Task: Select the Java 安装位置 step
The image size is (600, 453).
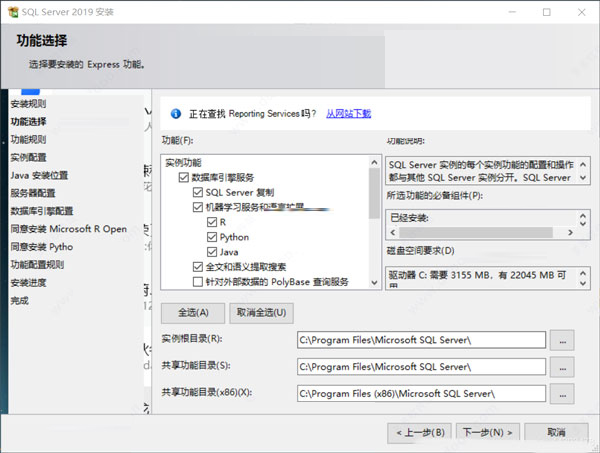Action: click(39, 175)
